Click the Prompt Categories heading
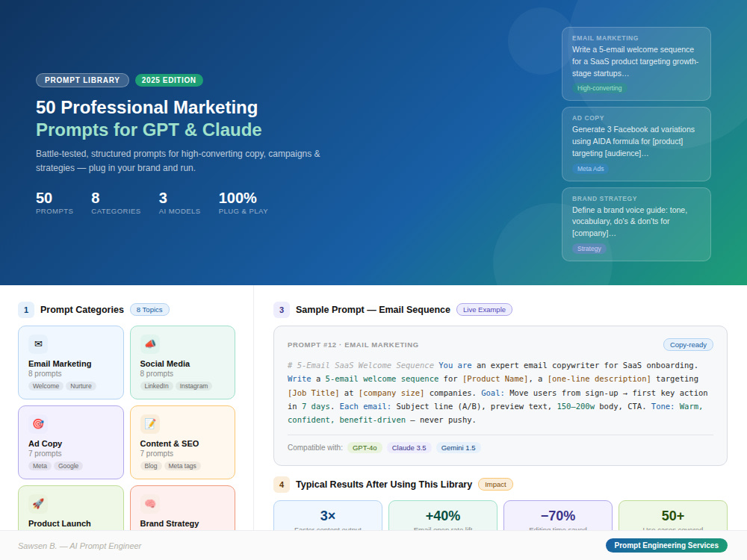747x560 pixels. [82, 310]
